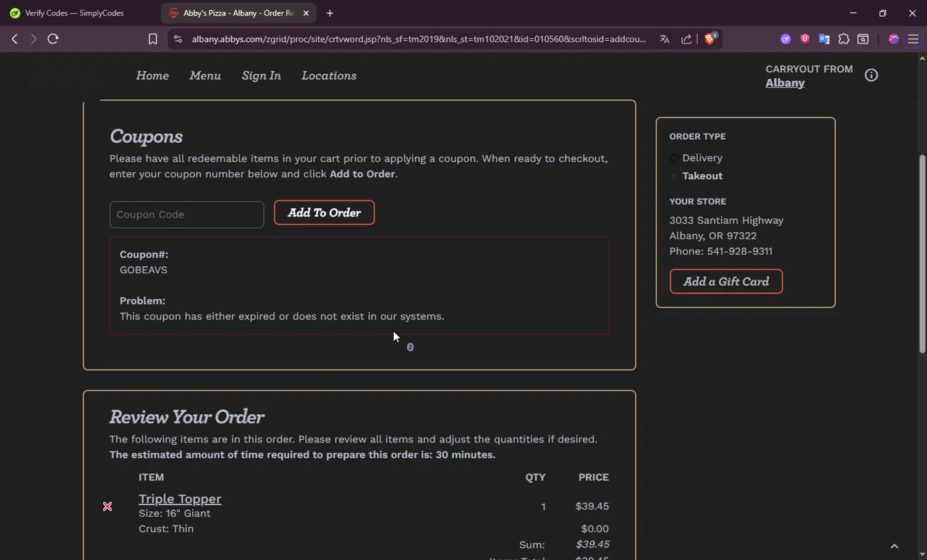927x560 pixels.
Task: Open the Menu nav item
Action: (205, 75)
